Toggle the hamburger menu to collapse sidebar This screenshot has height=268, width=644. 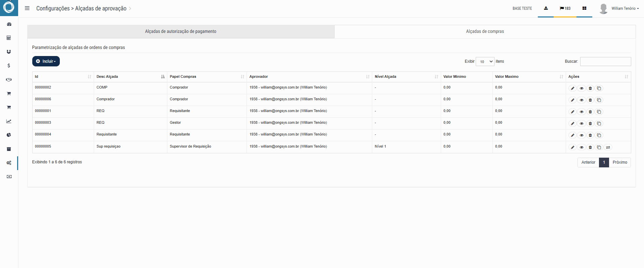pos(27,8)
